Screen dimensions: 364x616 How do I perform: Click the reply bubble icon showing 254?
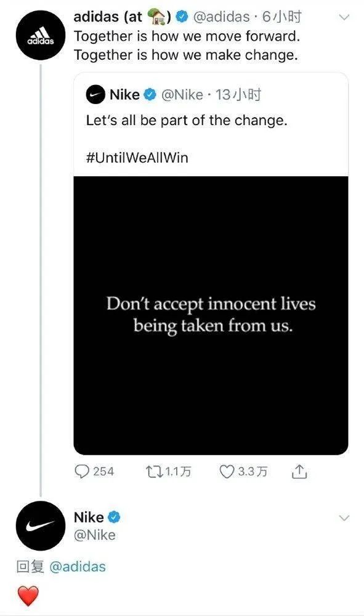(x=82, y=471)
